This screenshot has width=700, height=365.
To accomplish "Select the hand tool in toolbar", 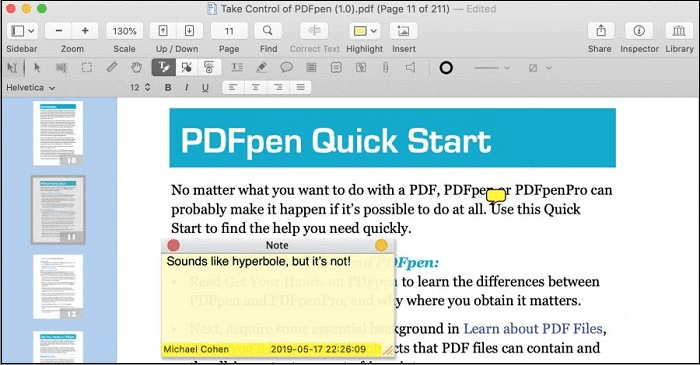I will tap(136, 68).
